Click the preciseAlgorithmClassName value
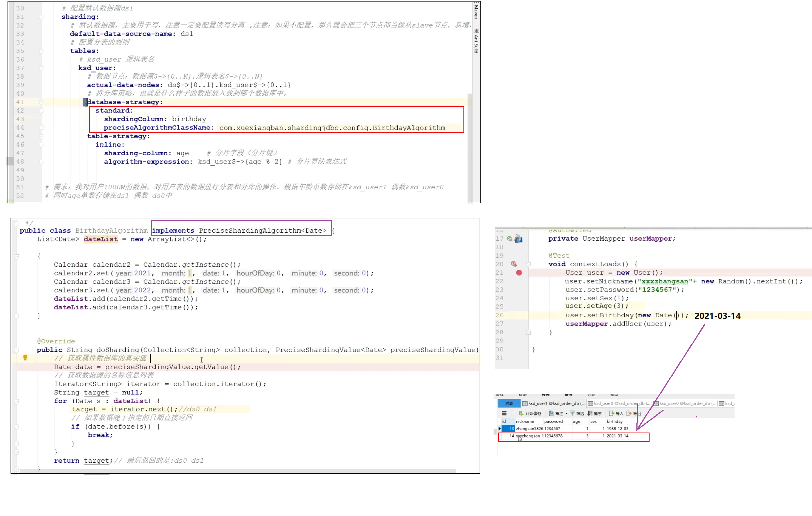Screen dimensions: 812x516 pyautogui.click(x=332, y=128)
